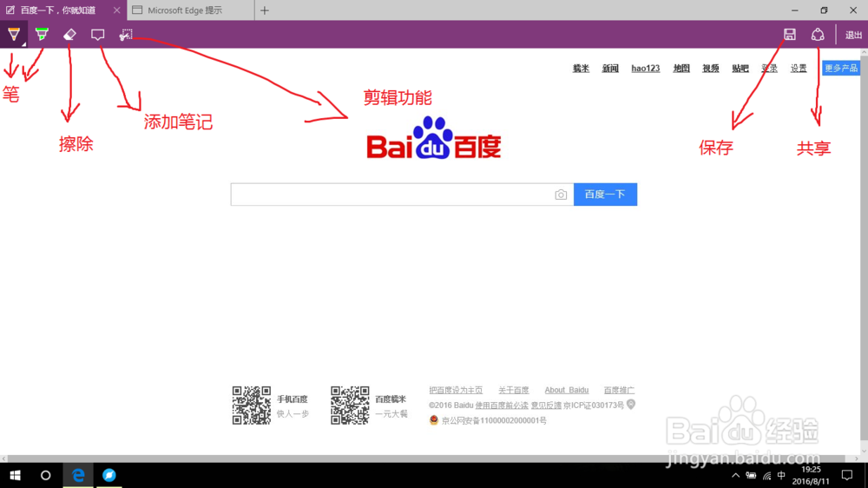Click the Baidu logo
Viewport: 868px width, 488px height.
pyautogui.click(x=433, y=137)
